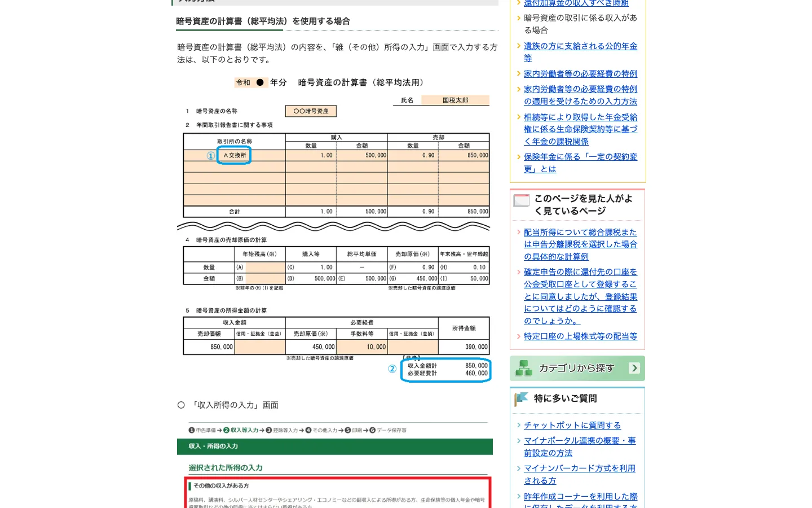This screenshot has width=812, height=508.
Task: Click step 3 控除等入力 in the progress steps
Action: [281, 430]
